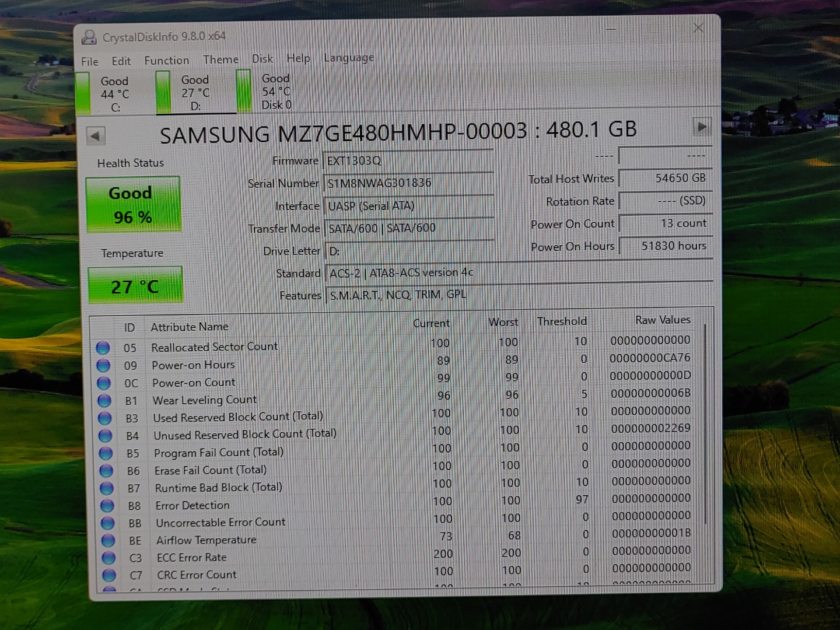Image resolution: width=840 pixels, height=630 pixels.
Task: Click Power On Count value 13 count
Action: 666,223
